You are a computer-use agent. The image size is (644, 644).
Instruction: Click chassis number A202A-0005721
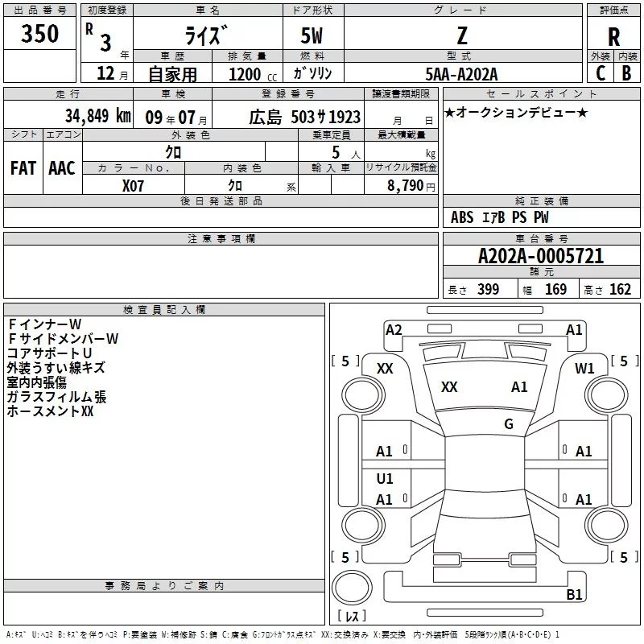coord(540,257)
